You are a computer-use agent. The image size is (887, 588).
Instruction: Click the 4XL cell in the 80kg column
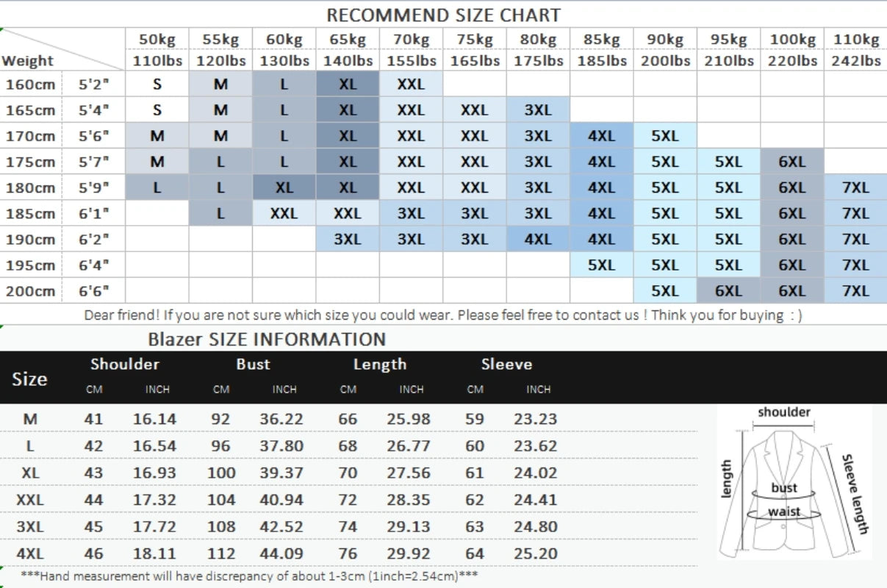[538, 240]
